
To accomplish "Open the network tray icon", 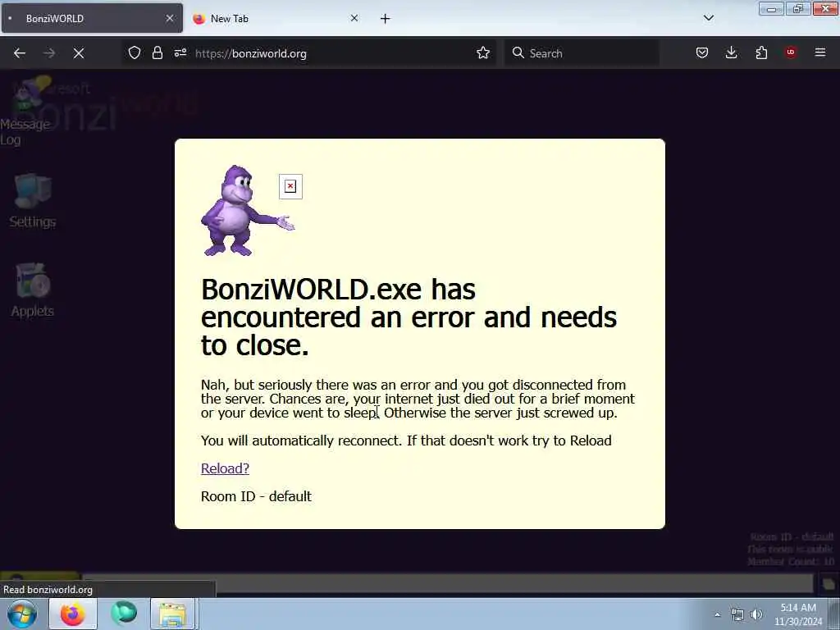I will click(737, 614).
